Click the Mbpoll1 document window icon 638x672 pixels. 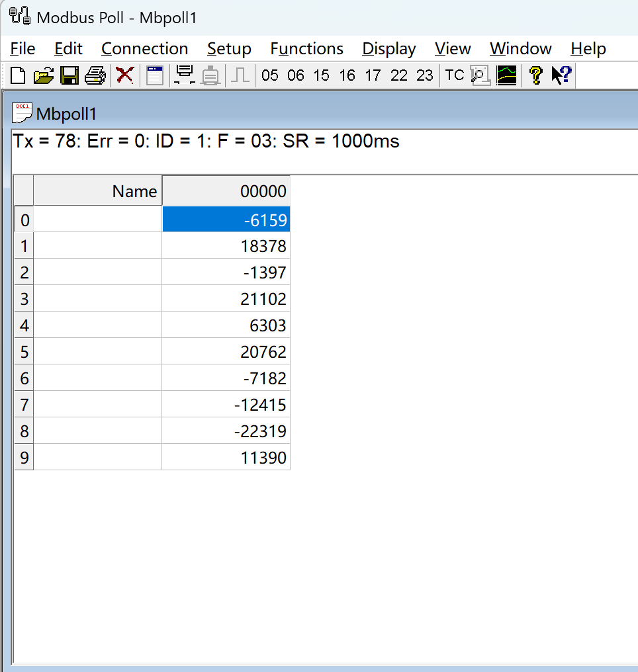(x=22, y=112)
